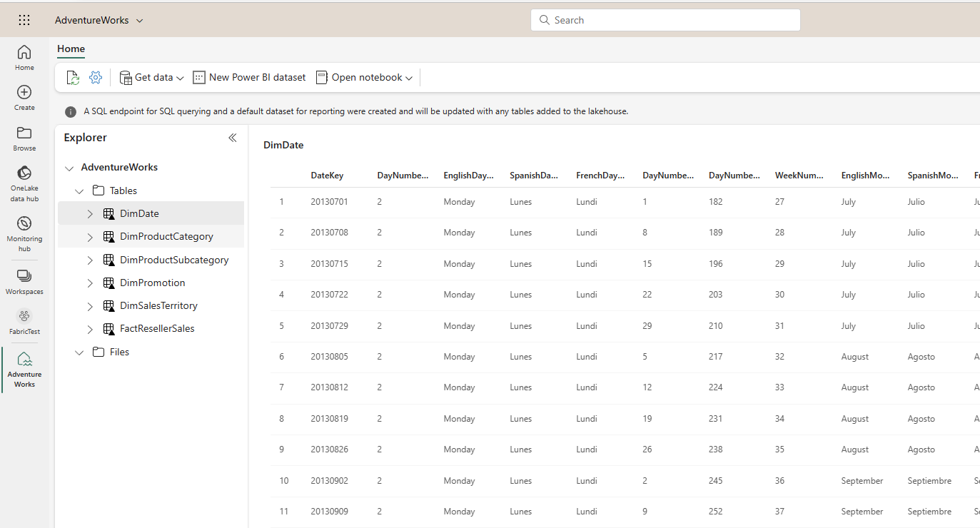The height and width of the screenshot is (528, 980).
Task: Open the OneLake data hub
Action: (24, 183)
